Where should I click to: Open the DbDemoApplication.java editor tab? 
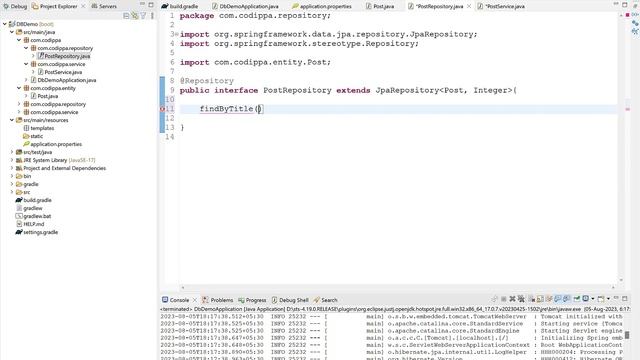[x=245, y=6]
